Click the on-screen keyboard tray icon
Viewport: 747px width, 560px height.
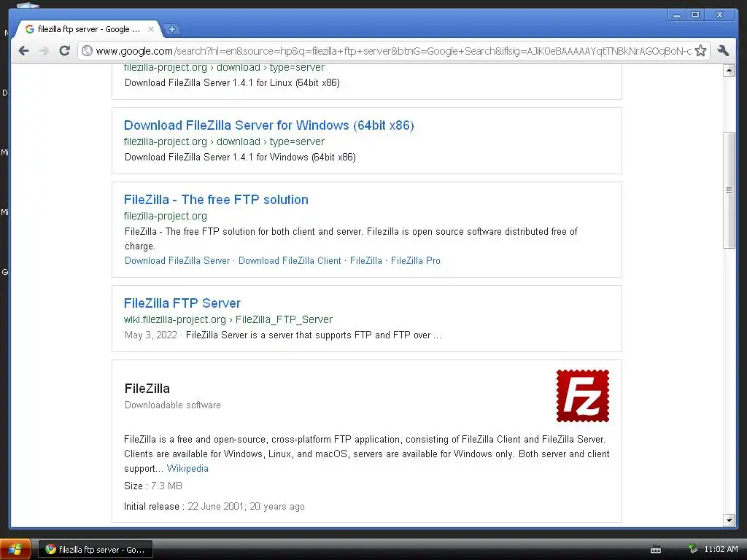pos(656,550)
